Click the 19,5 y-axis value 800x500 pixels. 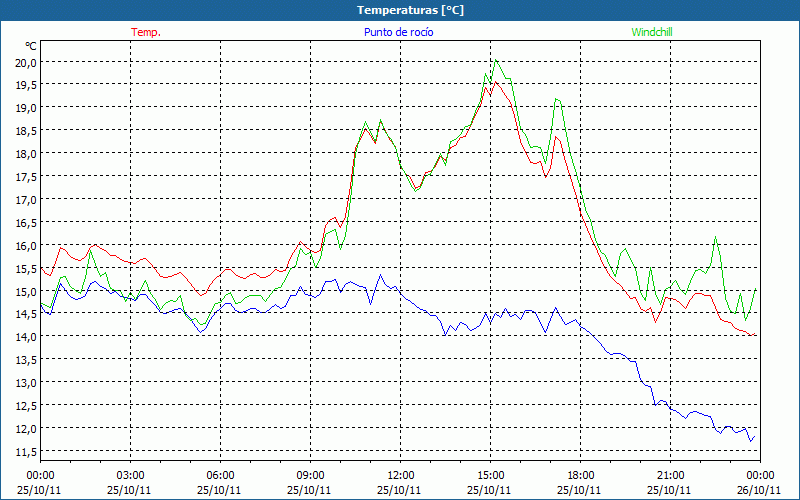27,85
